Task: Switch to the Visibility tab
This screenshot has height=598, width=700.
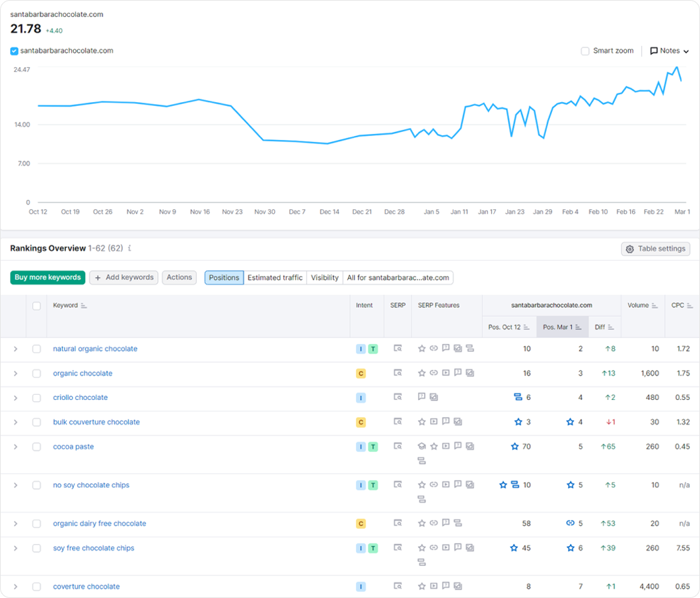Action: click(x=325, y=277)
